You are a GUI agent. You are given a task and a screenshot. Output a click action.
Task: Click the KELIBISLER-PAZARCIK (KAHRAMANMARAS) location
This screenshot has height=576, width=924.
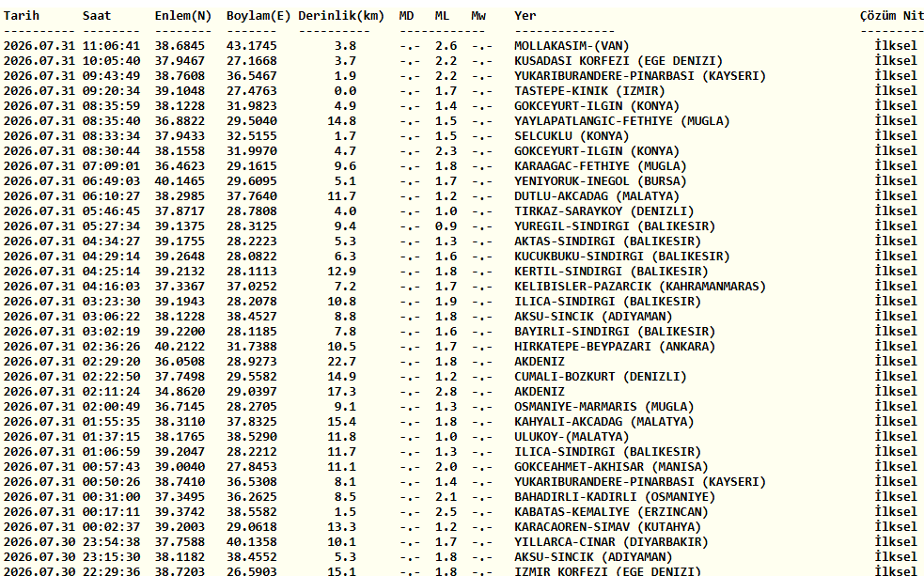(640, 287)
